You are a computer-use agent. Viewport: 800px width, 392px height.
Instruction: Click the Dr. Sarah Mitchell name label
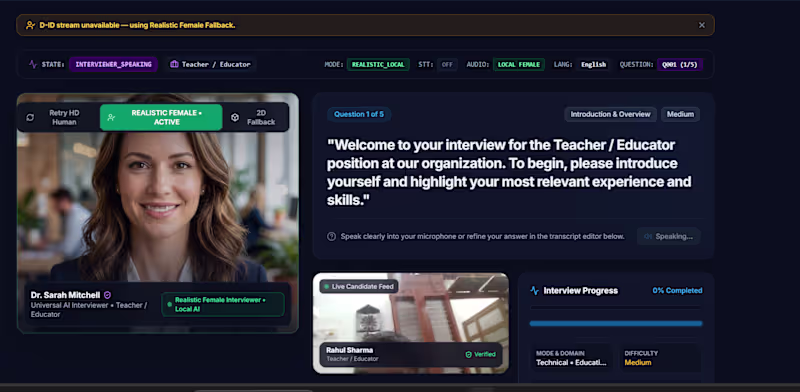[x=65, y=295]
